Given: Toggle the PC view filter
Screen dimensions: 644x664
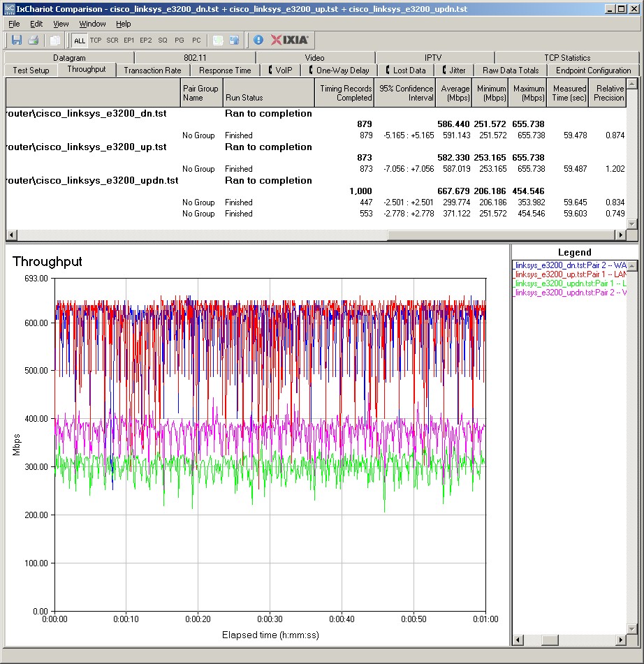Looking at the screenshot, I should 196,40.
